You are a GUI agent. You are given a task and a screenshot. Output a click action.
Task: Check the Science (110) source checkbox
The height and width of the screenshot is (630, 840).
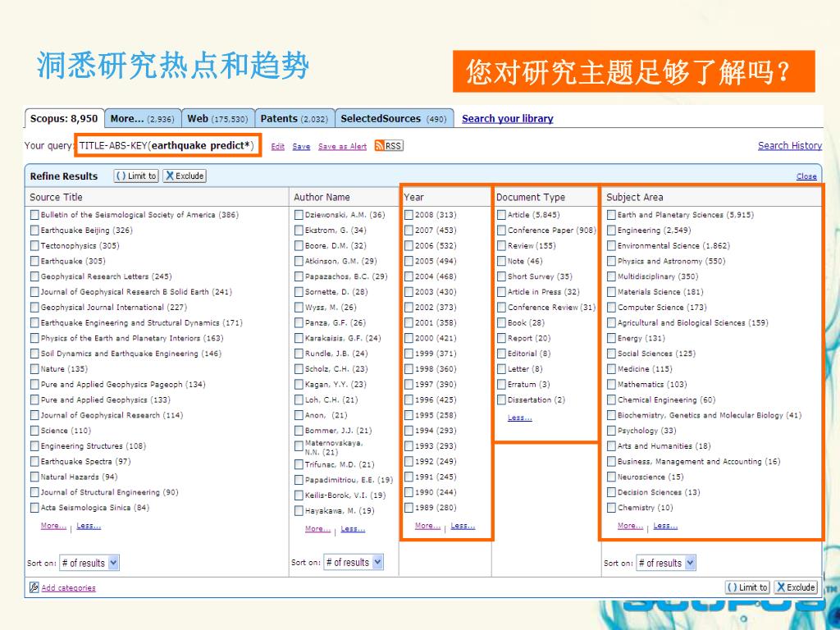[x=34, y=431]
